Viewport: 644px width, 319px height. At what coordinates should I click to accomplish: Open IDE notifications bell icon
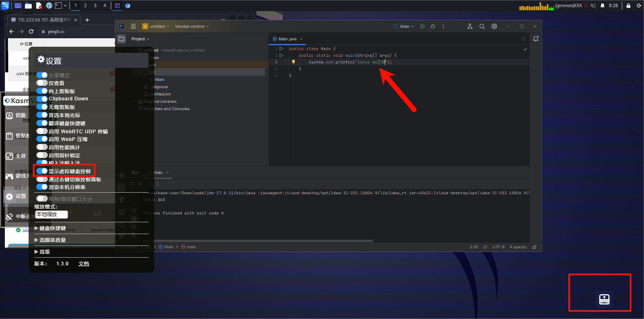[x=536, y=39]
